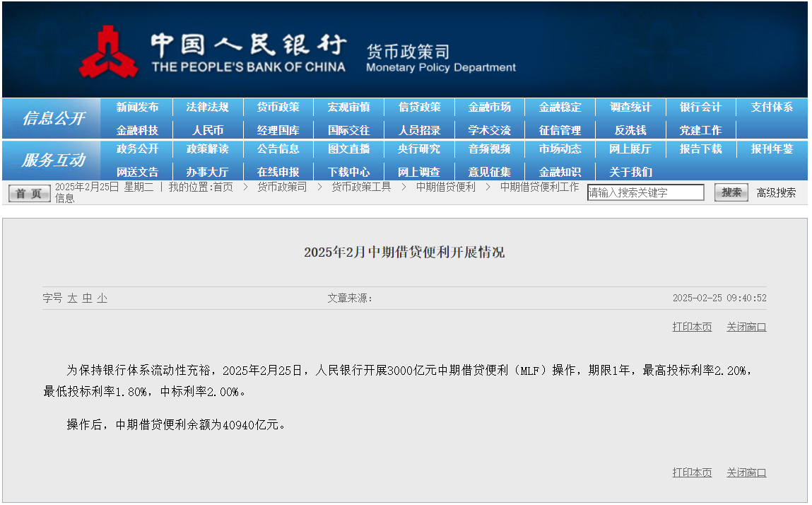Image resolution: width=812 pixels, height=505 pixels.
Task: Open 报刊年鉴 navigation item
Action: [x=772, y=149]
